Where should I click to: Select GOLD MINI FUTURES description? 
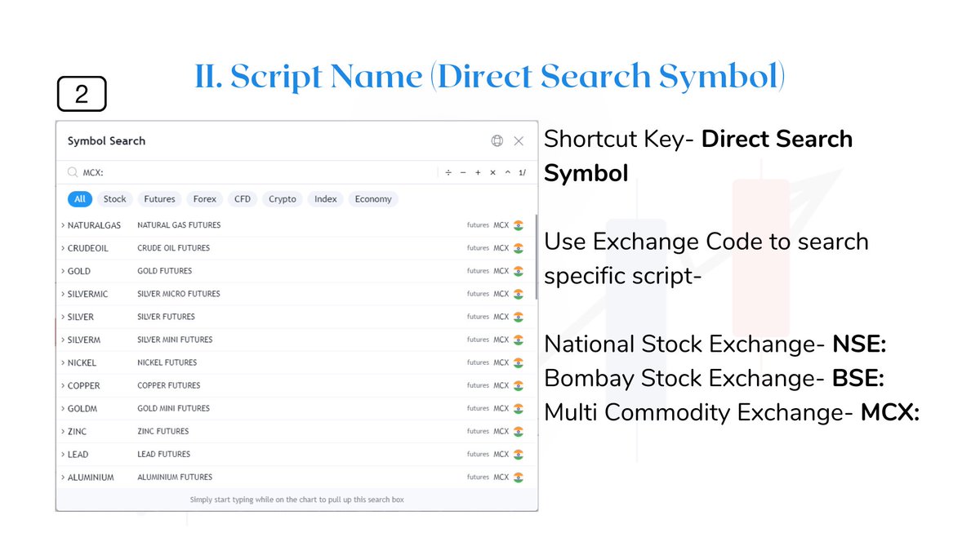point(174,408)
